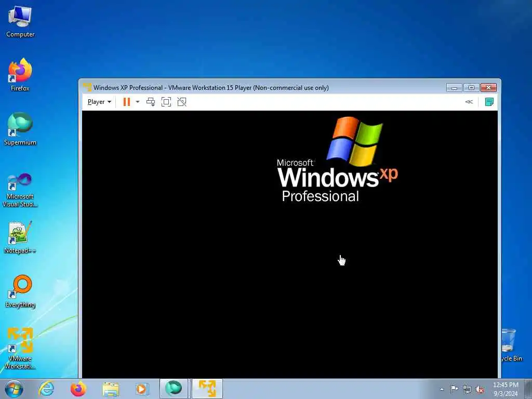Image resolution: width=532 pixels, height=399 pixels.
Task: Open the muted volume tray icon
Action: tap(480, 390)
